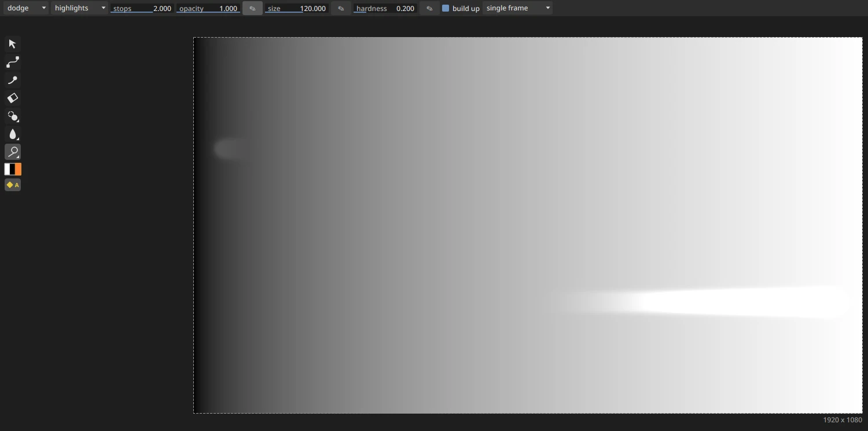This screenshot has width=868, height=431.
Task: Click the faint paint smudge on the dark canvas side
Action: click(x=230, y=149)
